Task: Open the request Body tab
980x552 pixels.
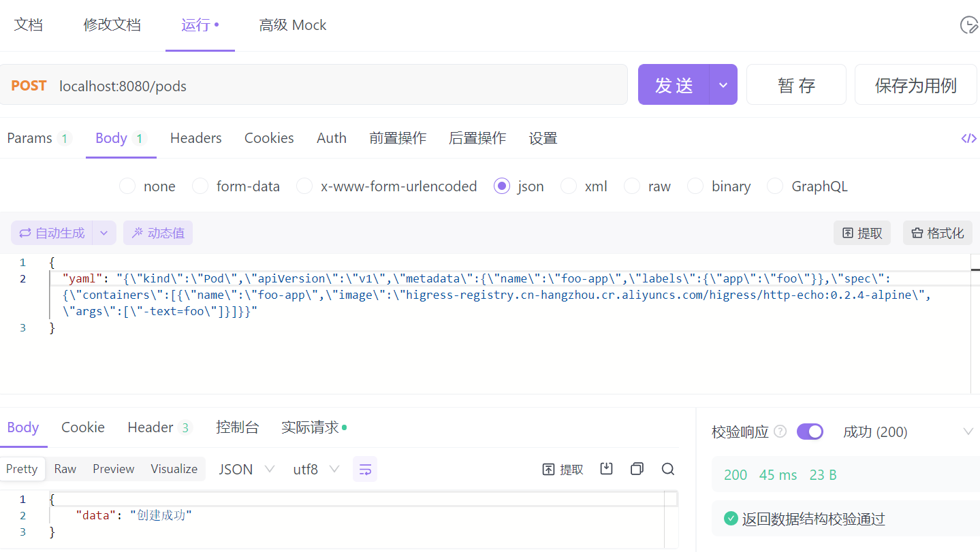Action: click(x=121, y=138)
